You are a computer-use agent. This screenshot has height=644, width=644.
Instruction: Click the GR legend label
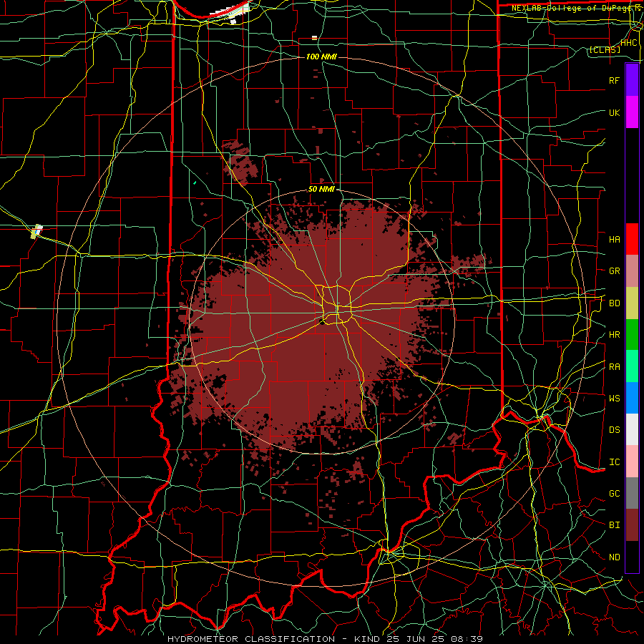(x=614, y=271)
